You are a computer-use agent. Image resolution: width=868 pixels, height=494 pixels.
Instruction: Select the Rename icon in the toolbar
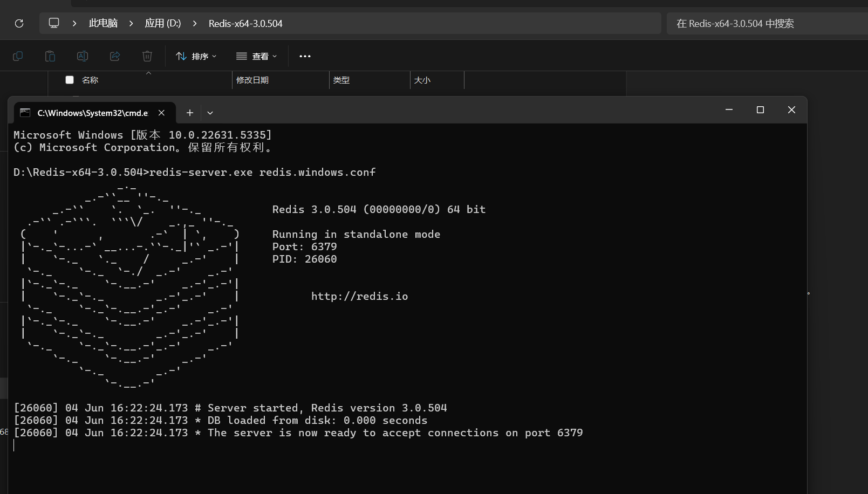83,56
